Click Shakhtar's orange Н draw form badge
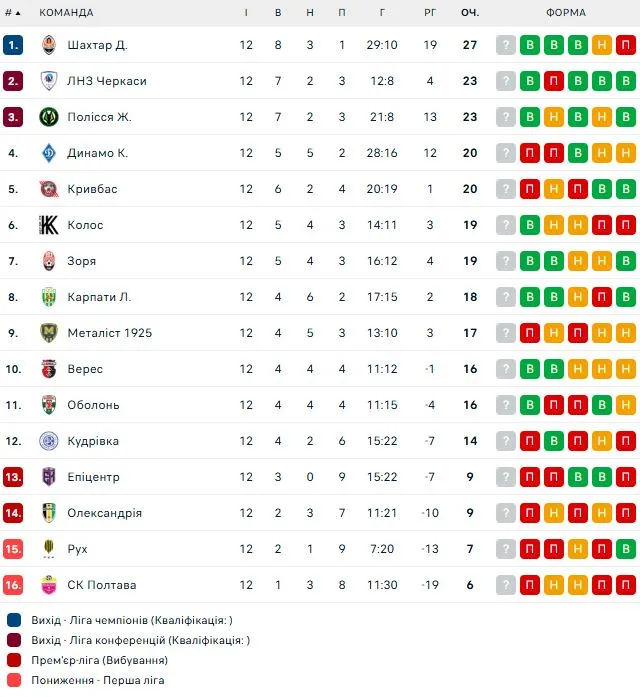 (x=602, y=45)
